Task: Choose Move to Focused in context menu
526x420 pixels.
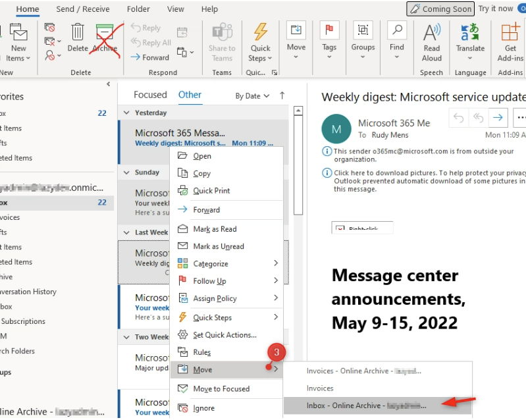Action: click(226, 389)
